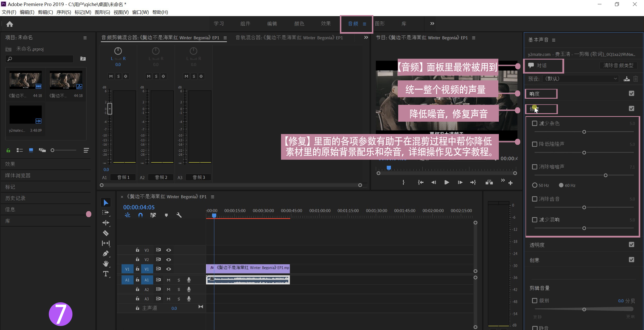Open timeline display settings wrench
644x330 pixels.
[179, 215]
